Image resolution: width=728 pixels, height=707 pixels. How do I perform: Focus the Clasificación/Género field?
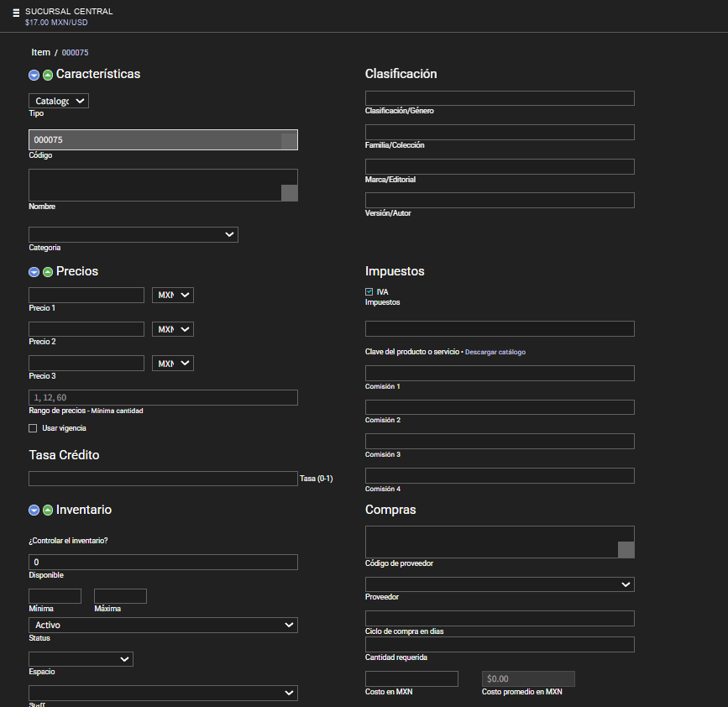point(500,98)
